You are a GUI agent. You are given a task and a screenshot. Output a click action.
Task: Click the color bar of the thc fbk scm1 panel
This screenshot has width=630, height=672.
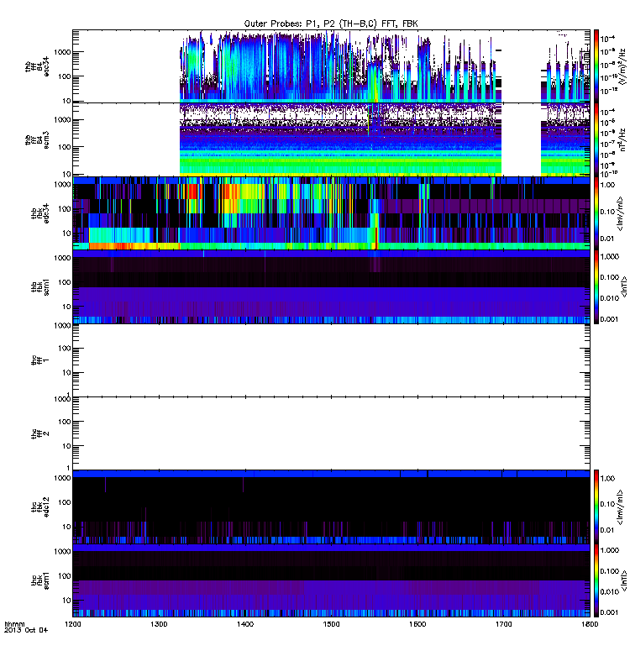point(596,580)
